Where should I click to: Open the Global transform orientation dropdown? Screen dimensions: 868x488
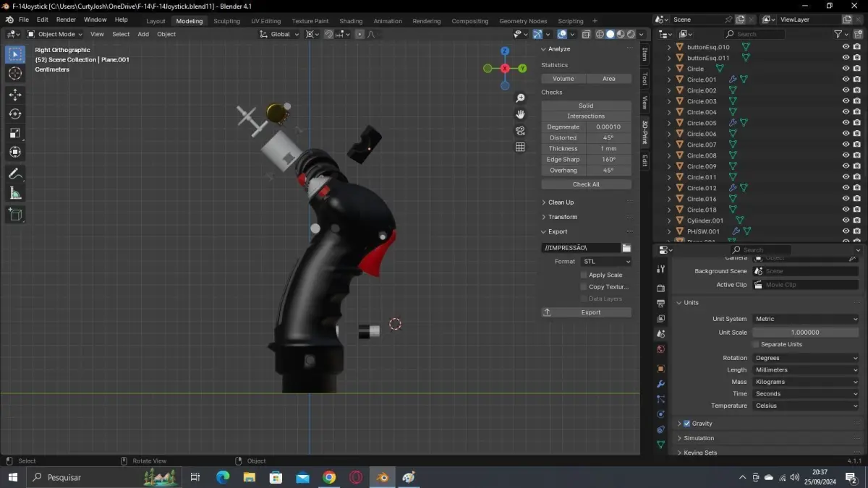pos(280,34)
